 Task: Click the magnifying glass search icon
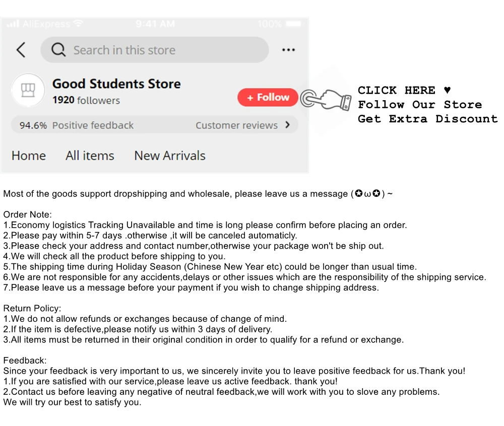point(58,50)
